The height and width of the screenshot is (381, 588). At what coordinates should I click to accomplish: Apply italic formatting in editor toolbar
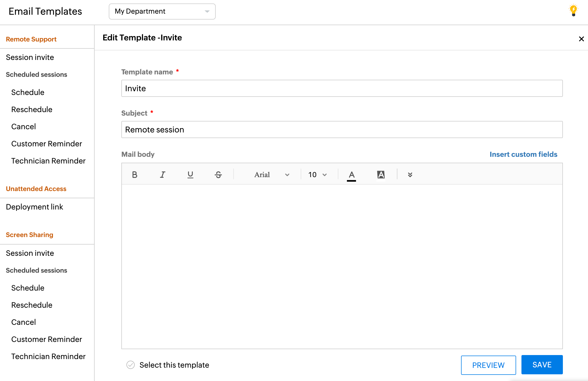(163, 175)
